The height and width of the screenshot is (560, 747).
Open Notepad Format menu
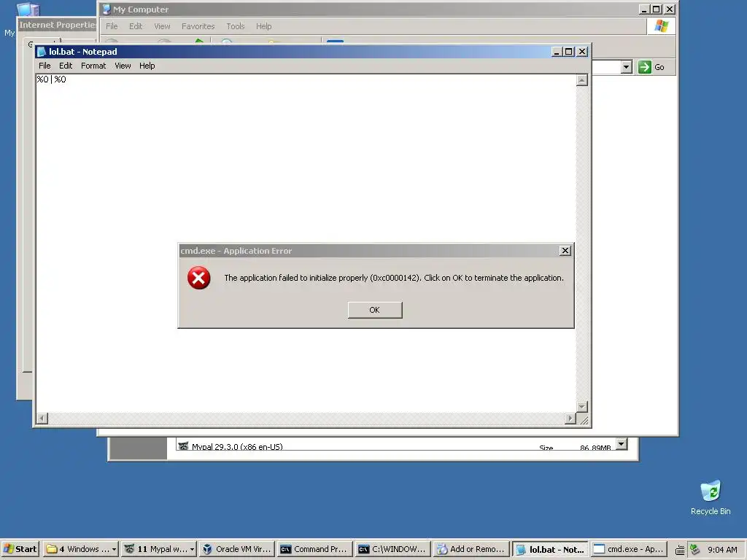(x=93, y=66)
